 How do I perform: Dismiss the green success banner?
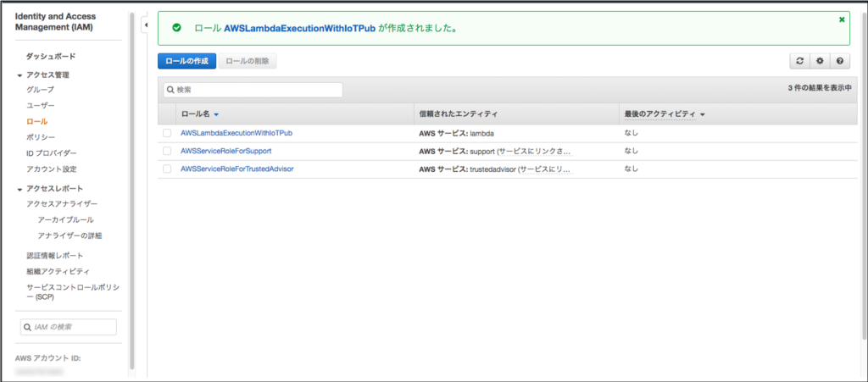coord(841,19)
